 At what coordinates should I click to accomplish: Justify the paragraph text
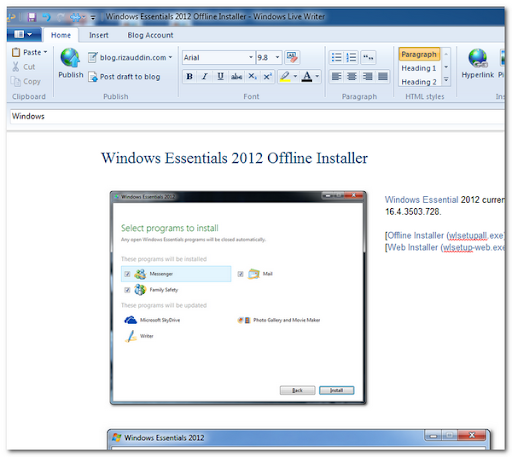click(383, 77)
